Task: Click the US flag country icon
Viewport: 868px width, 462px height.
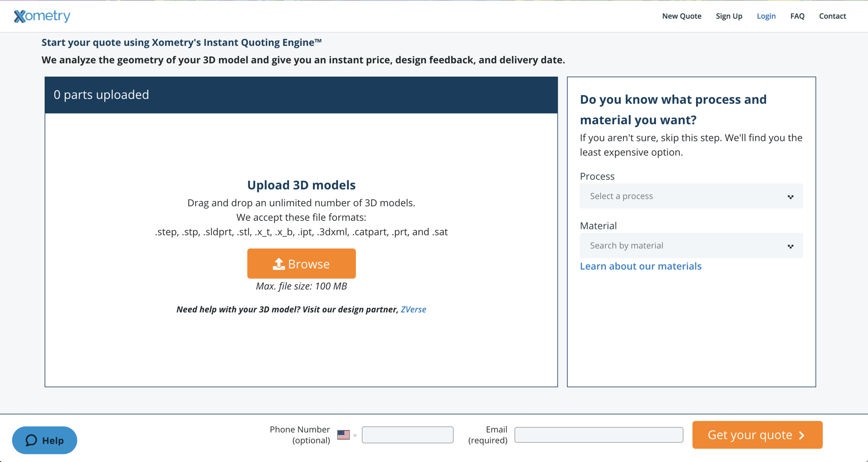Action: pos(343,435)
